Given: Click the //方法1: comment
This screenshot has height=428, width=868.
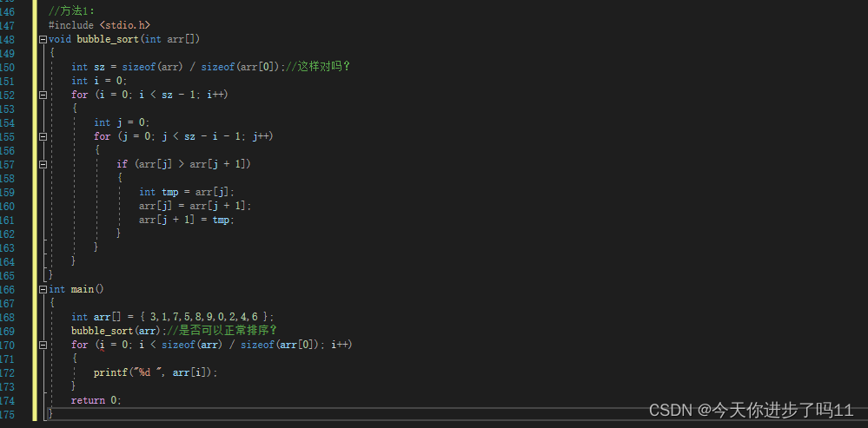Looking at the screenshot, I should (72, 11).
